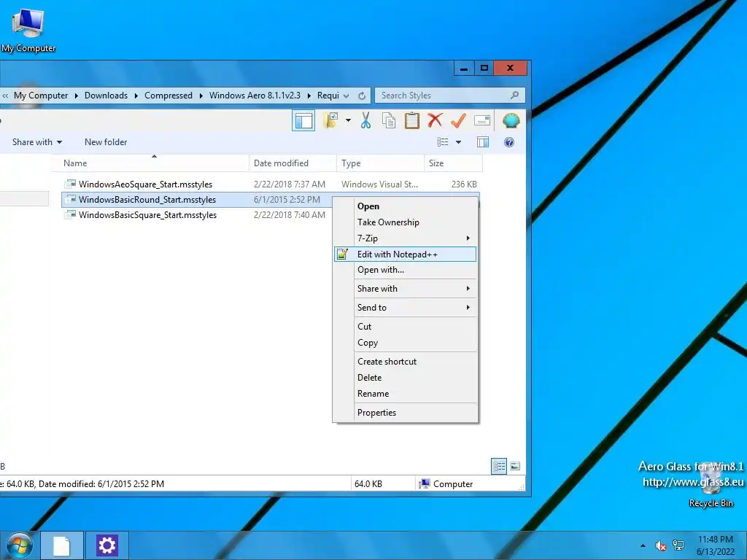Toggle the preview pane layout toolbar icon

tap(303, 120)
